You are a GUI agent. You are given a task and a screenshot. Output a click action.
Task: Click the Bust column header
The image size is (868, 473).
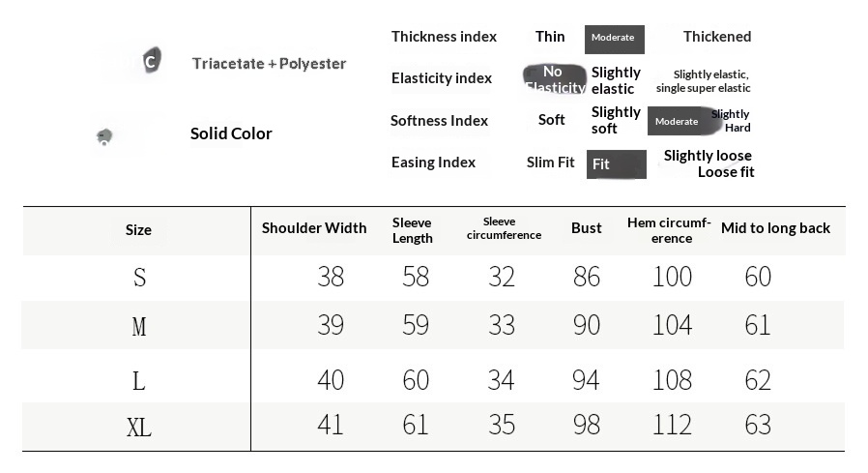click(x=586, y=228)
